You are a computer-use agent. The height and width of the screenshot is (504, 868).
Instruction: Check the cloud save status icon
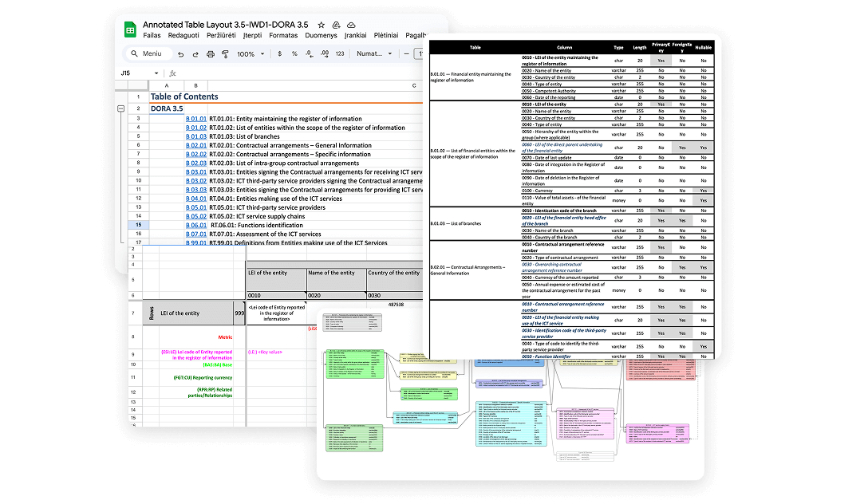tap(351, 25)
